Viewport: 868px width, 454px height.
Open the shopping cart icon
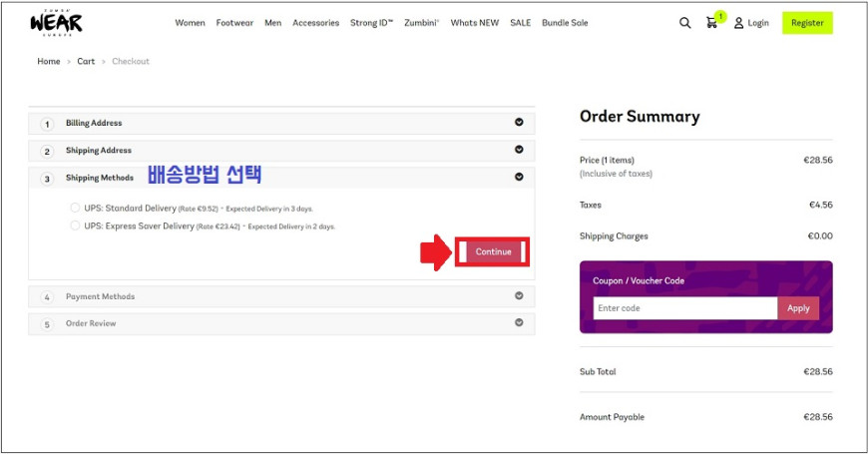[x=712, y=23]
